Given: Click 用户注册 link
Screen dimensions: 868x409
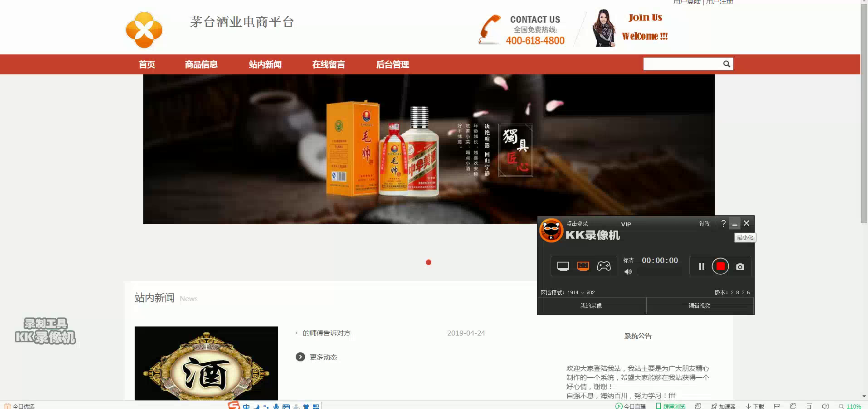Looking at the screenshot, I should [x=720, y=2].
